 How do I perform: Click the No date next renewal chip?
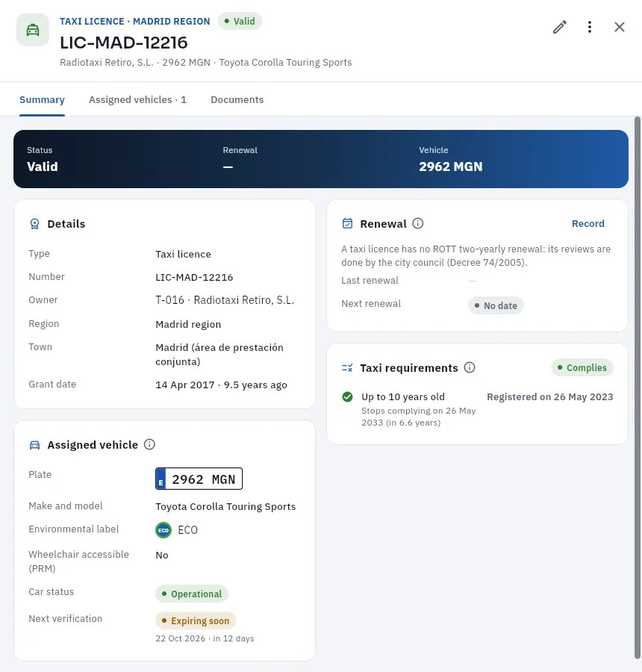[x=496, y=305]
